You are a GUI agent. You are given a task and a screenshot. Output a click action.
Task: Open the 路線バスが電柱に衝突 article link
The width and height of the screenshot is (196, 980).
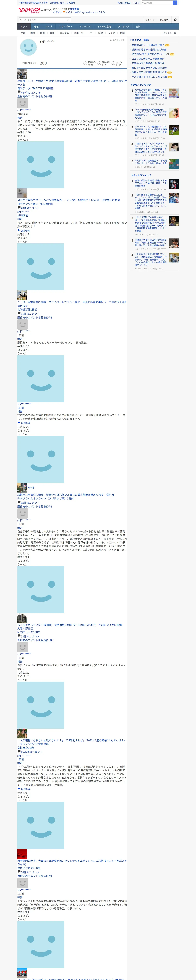click(x=65, y=495)
